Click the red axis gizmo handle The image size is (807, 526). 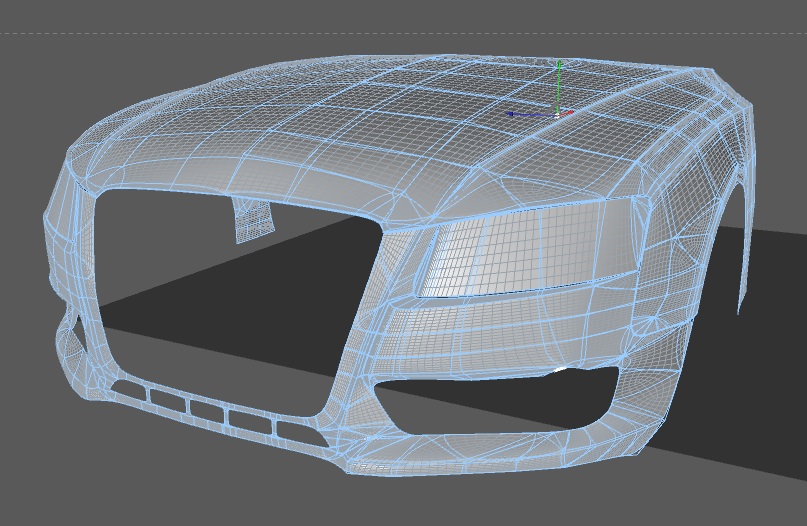click(568, 112)
